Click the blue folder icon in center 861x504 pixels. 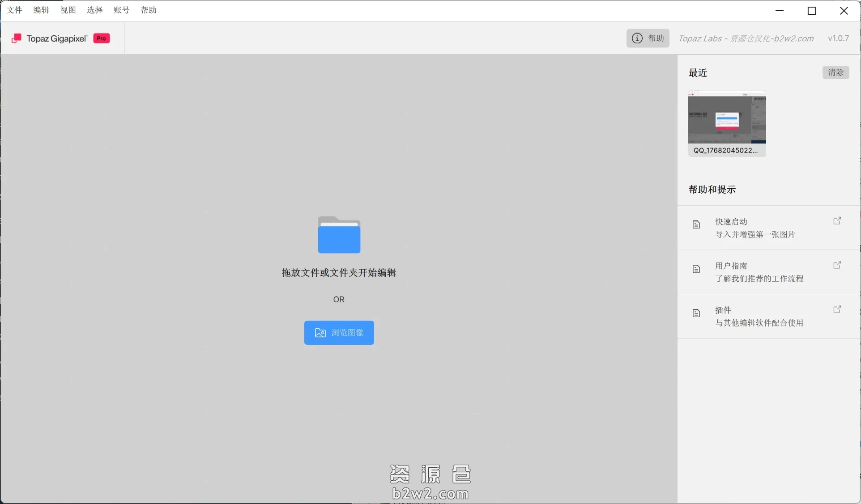339,235
